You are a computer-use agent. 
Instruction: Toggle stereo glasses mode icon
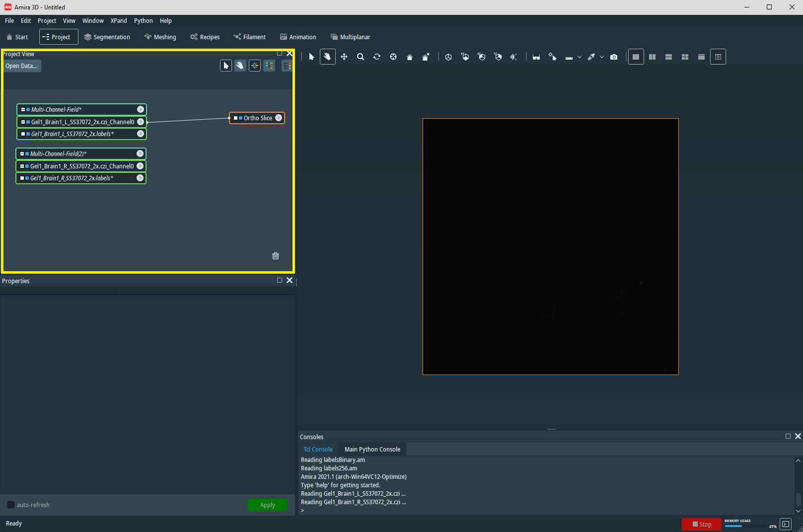tap(536, 57)
